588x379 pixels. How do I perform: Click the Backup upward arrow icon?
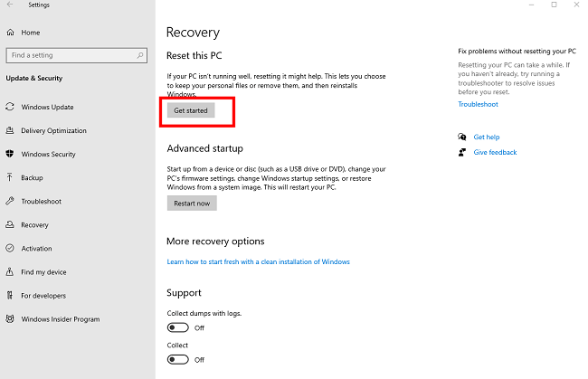10,177
